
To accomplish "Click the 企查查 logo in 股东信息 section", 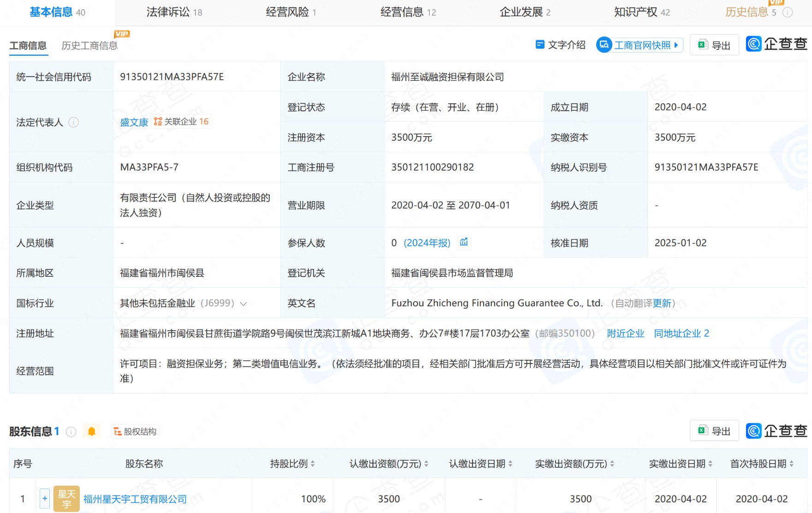I will coord(776,430).
